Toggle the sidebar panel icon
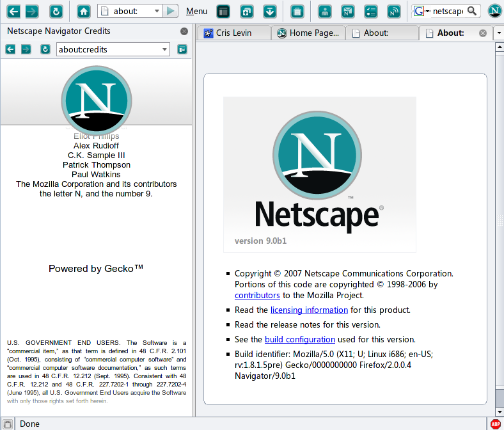The width and height of the screenshot is (504, 430). tap(223, 12)
